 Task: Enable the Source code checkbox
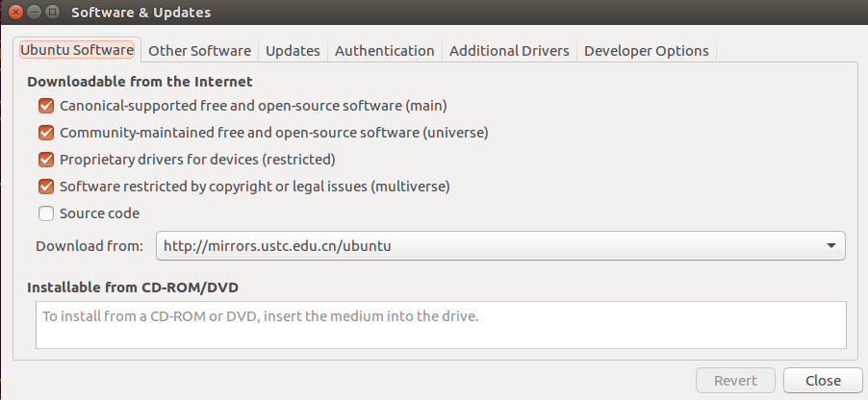(46, 212)
